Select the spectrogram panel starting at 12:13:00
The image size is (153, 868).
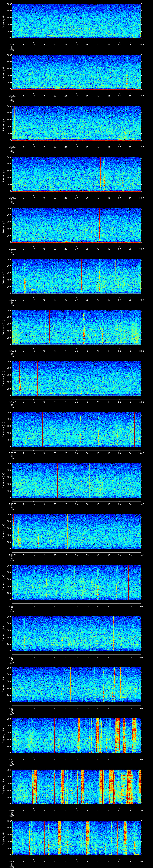pos(76,633)
